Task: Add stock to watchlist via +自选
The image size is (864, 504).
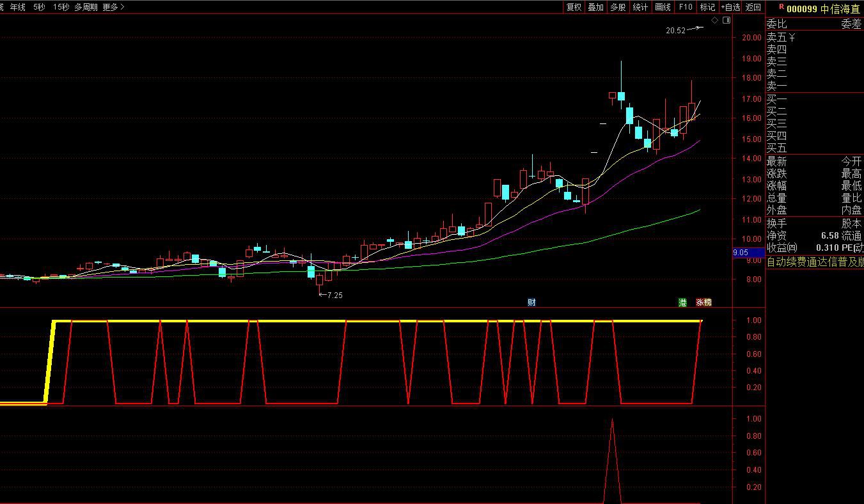Action: pos(730,7)
